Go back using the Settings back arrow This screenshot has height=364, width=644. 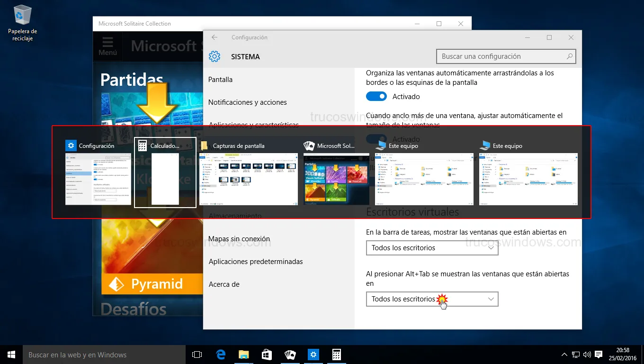pyautogui.click(x=215, y=37)
